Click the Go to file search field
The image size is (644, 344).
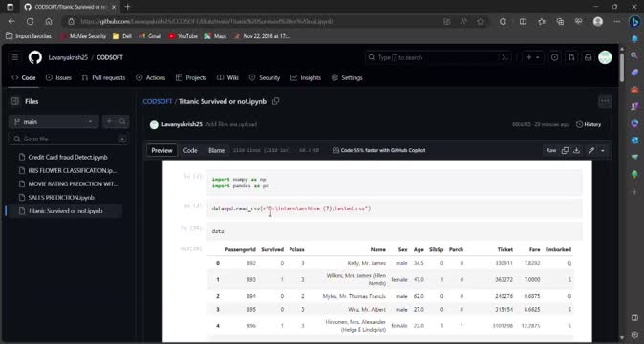point(68,139)
